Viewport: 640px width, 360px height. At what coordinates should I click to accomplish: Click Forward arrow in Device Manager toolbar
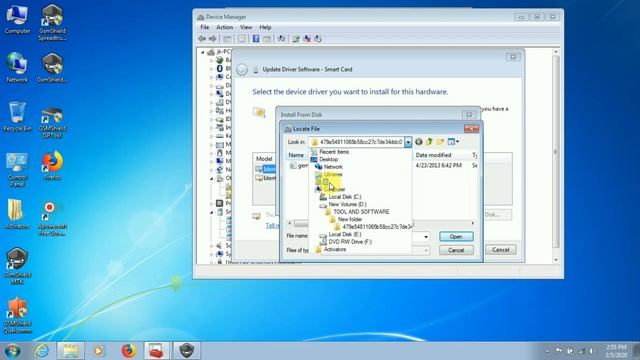pyautogui.click(x=212, y=39)
